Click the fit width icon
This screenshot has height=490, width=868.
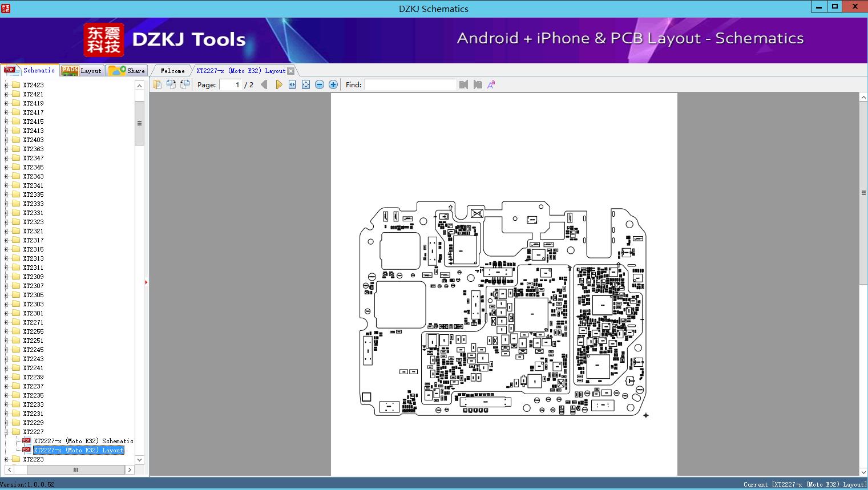[292, 84]
